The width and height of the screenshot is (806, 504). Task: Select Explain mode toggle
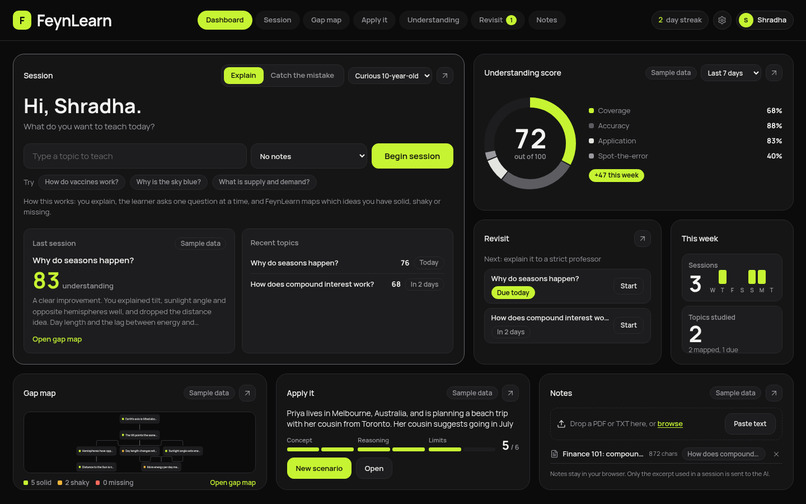tap(243, 76)
